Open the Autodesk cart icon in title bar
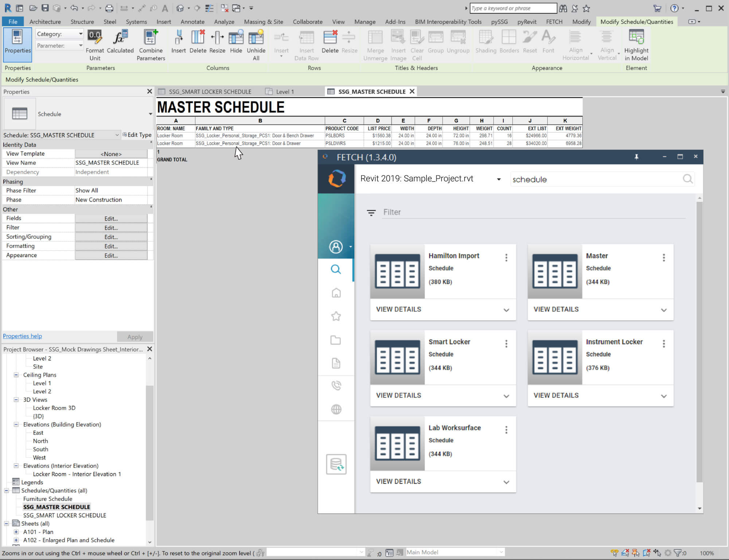Screen dimensions: 729x560 [x=657, y=8]
